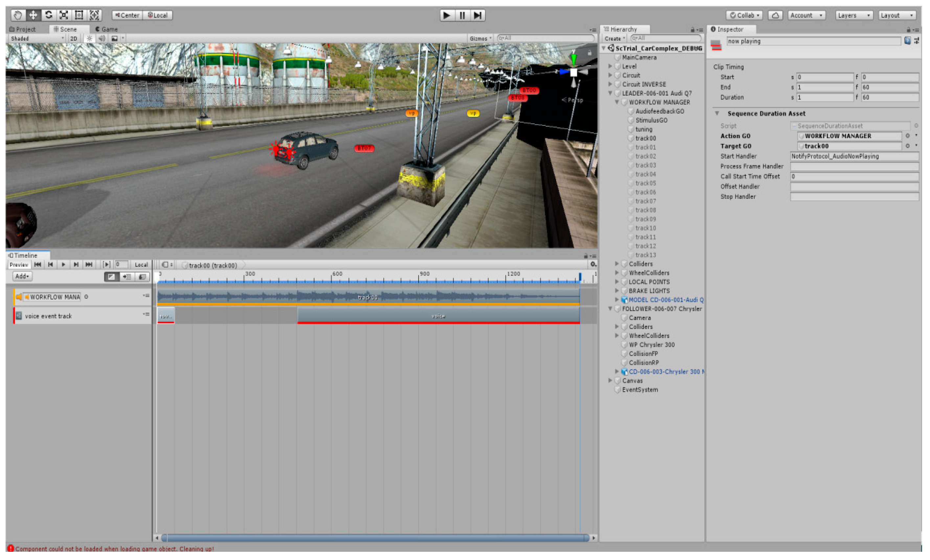
Task: Switch to the Project tab
Action: [x=23, y=29]
